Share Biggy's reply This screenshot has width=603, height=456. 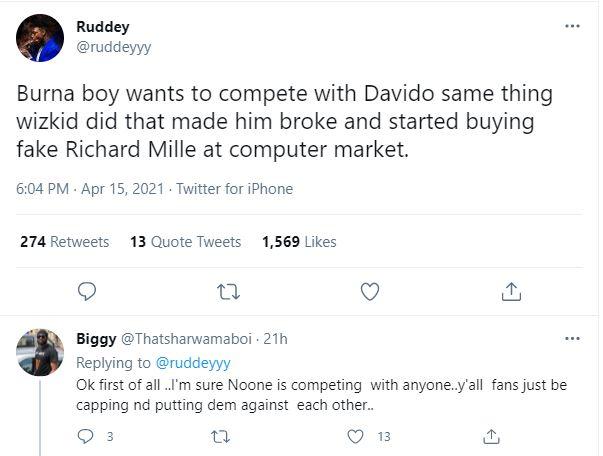[491, 436]
